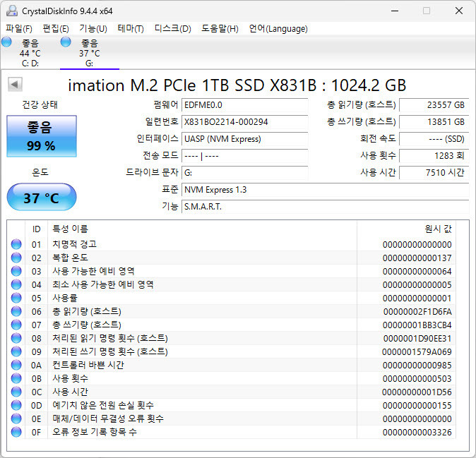Click status orb of attribute 02 복합 온도

point(16,258)
